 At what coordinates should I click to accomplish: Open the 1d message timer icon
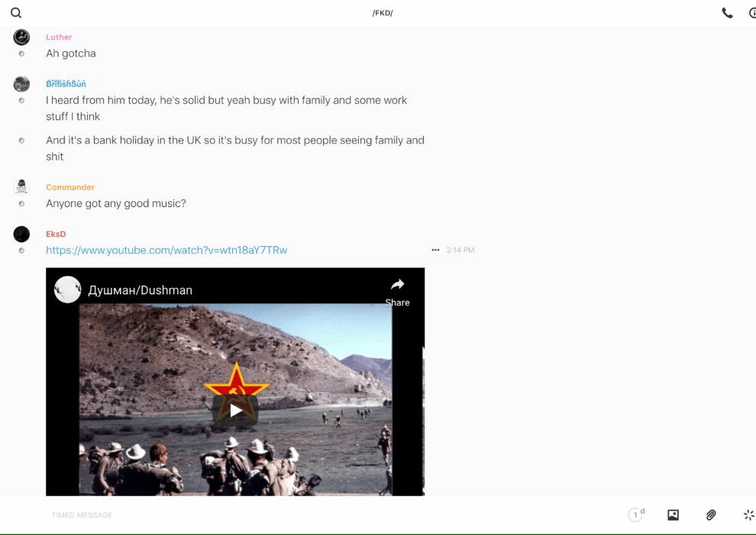[635, 515]
